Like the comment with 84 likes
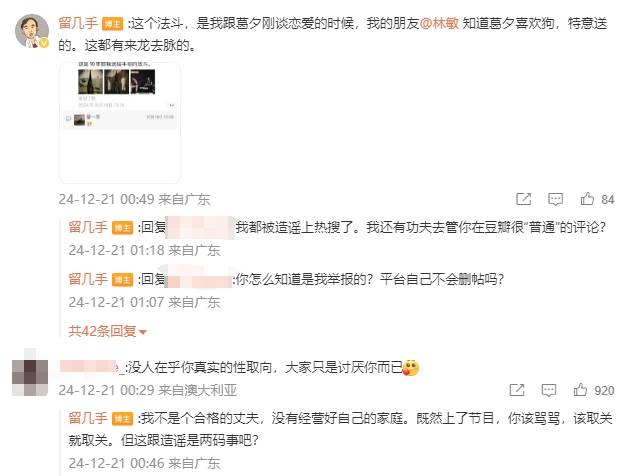 [x=587, y=199]
